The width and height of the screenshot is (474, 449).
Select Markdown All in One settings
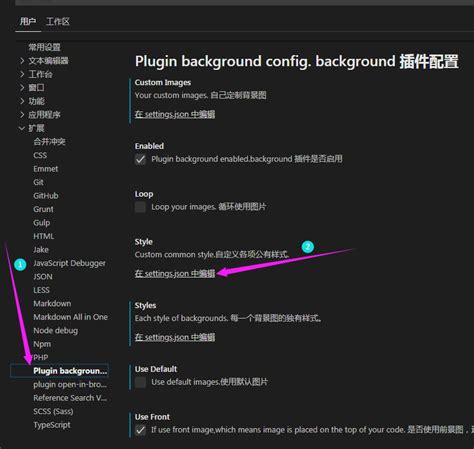point(70,317)
